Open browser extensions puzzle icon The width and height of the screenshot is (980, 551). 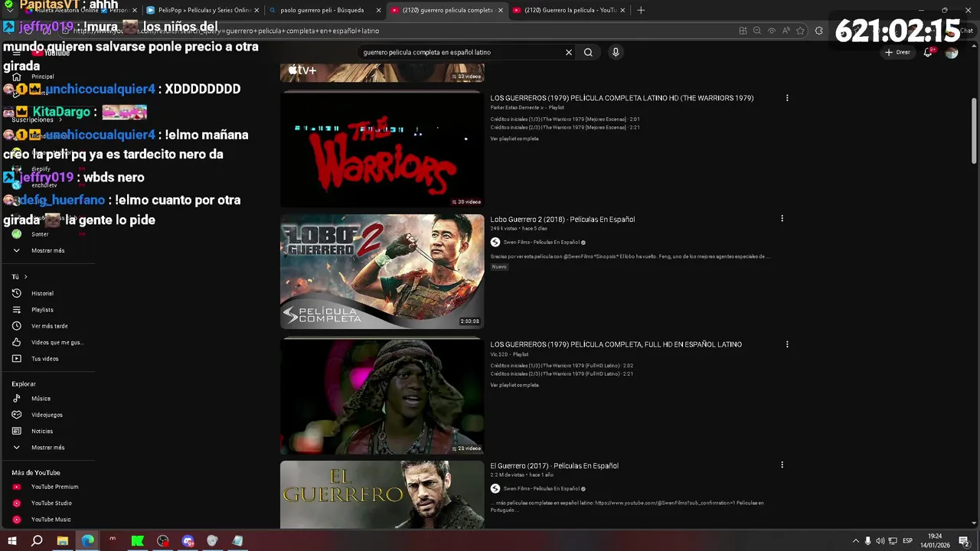pyautogui.click(x=819, y=31)
